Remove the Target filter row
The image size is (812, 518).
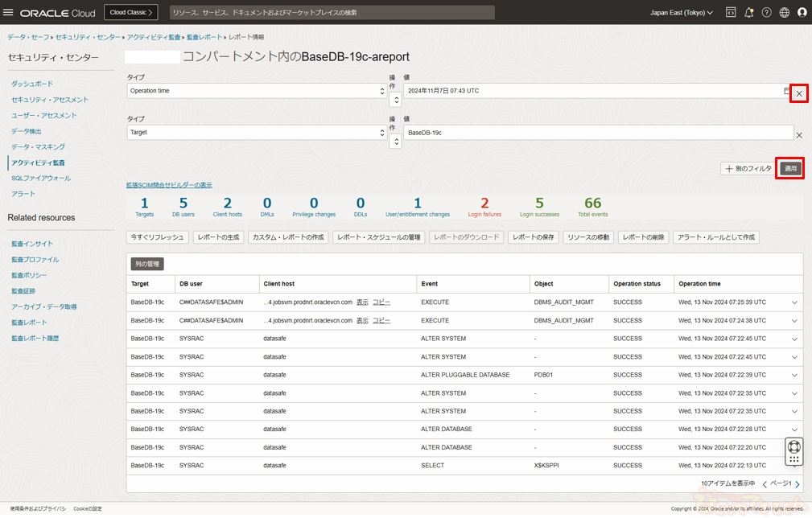[x=798, y=135]
